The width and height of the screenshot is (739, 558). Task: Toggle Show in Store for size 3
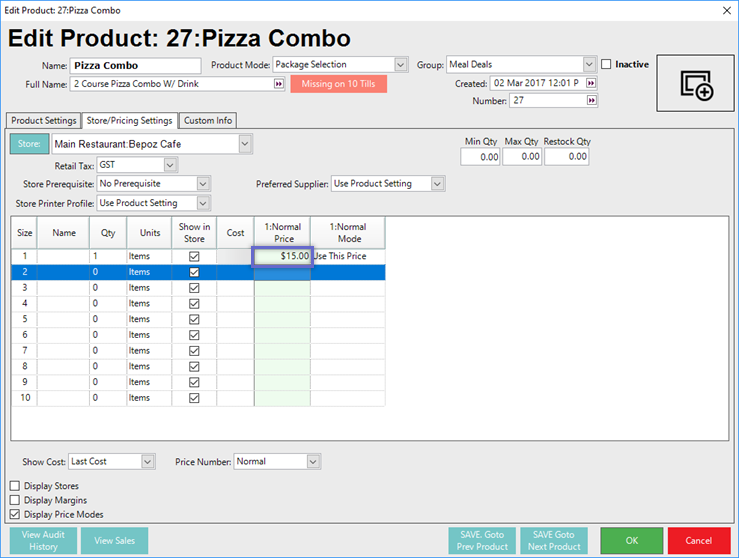194,288
